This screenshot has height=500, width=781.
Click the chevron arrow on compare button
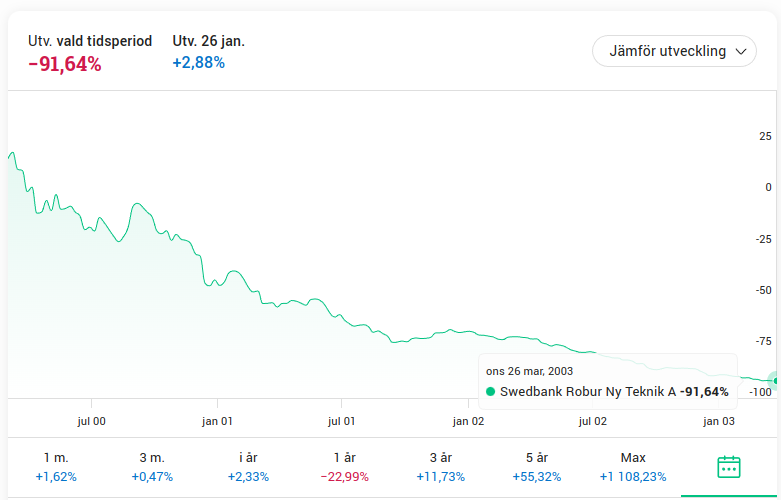[741, 51]
